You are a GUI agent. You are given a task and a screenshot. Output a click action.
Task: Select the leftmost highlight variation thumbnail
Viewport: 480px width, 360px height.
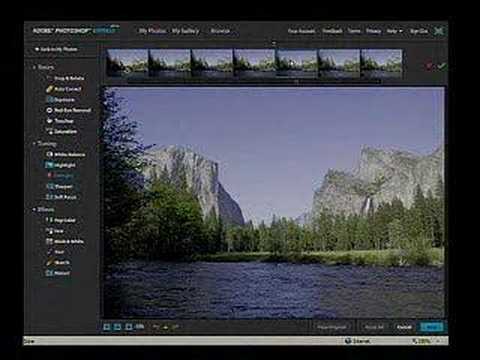127,63
